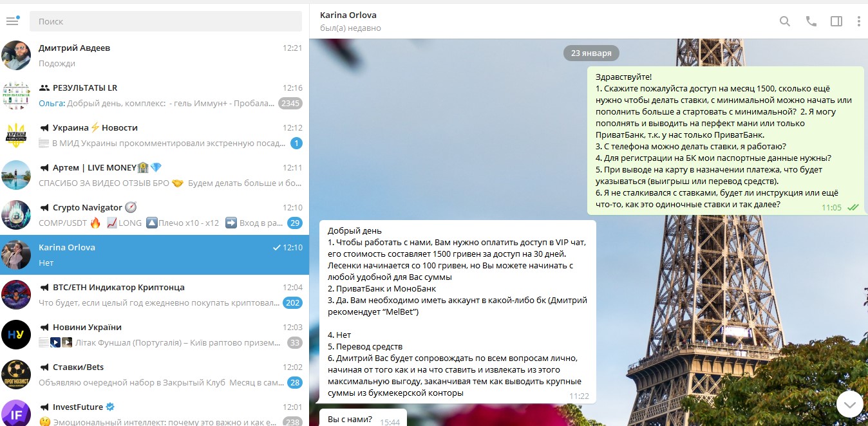Click the megaphone icon before Crypto Navigator
The image size is (868, 426).
click(44, 208)
